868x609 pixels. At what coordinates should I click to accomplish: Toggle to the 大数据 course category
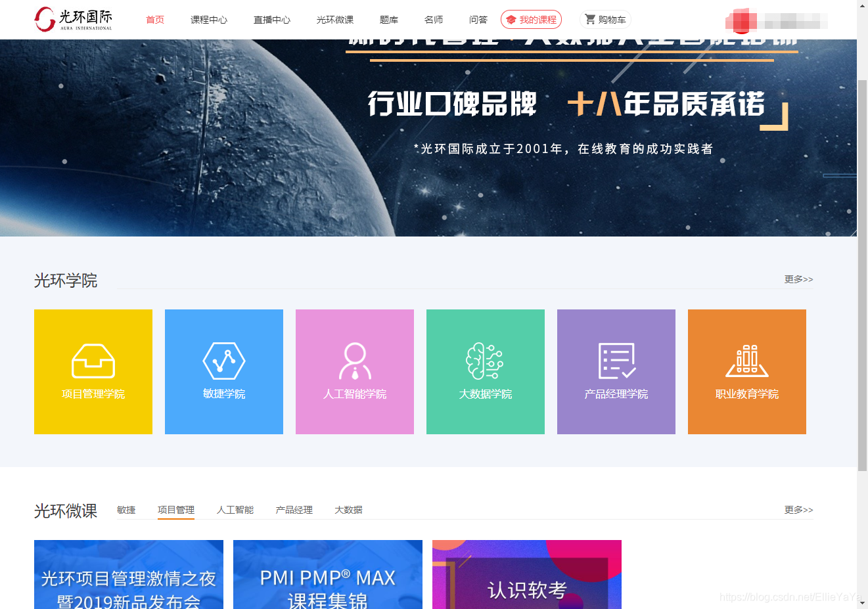click(x=349, y=510)
